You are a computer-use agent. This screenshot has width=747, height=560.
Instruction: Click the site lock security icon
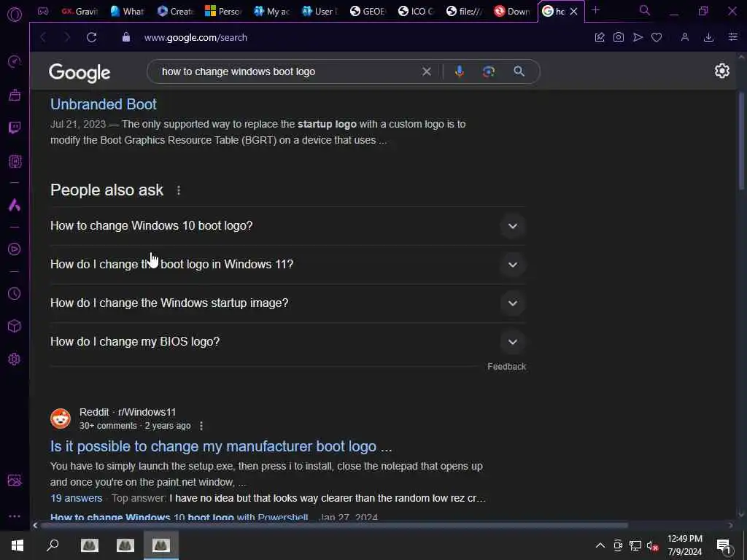pos(126,37)
